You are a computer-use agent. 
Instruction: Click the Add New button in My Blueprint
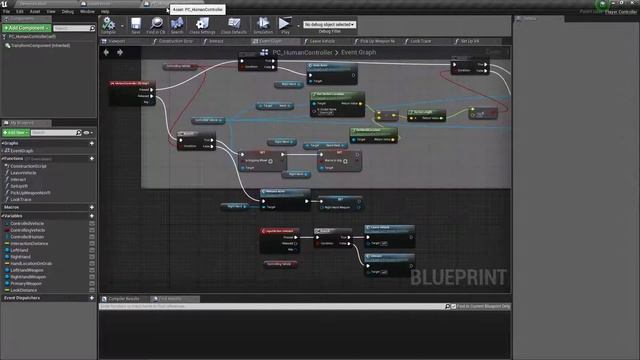[x=16, y=133]
